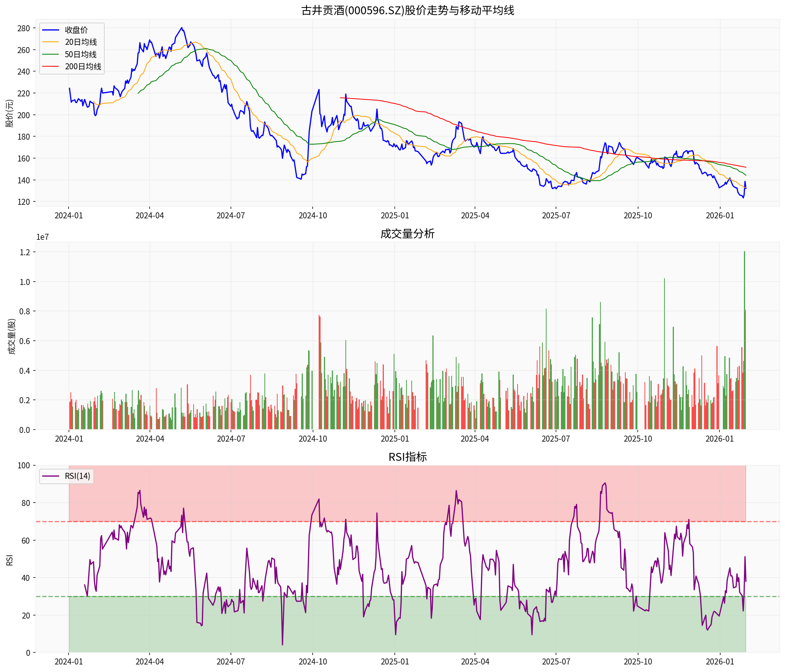
Task: Click the RSI指标 chart title
Action: tap(408, 457)
